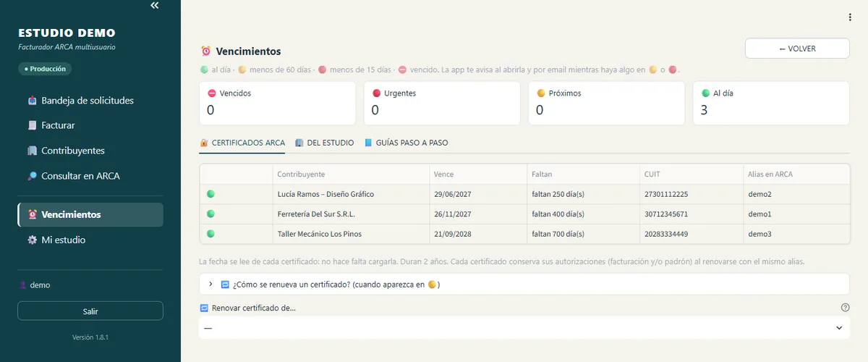Switch to the Guías paso a paso tab

pyautogui.click(x=406, y=143)
